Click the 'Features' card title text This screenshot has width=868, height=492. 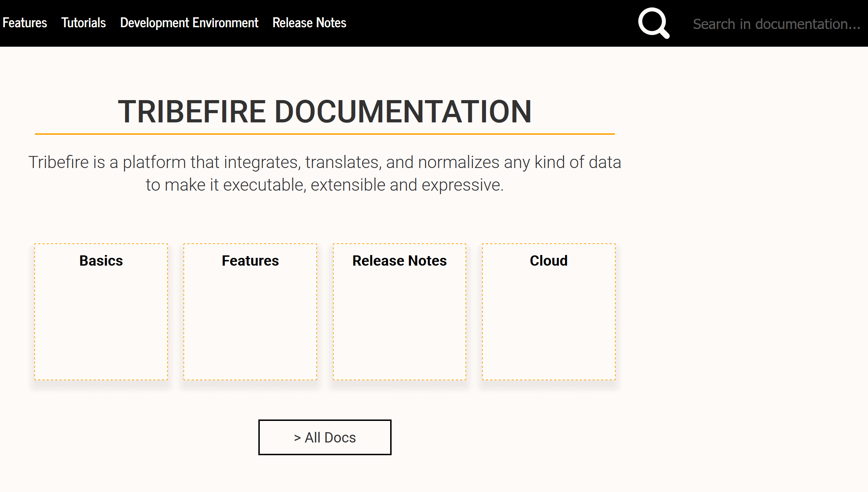point(250,261)
